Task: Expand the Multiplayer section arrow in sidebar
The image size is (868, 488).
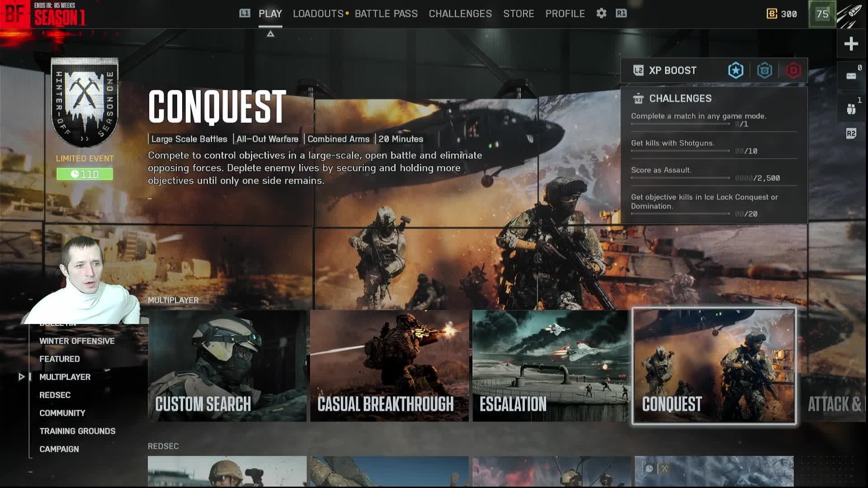Action: pyautogui.click(x=21, y=377)
